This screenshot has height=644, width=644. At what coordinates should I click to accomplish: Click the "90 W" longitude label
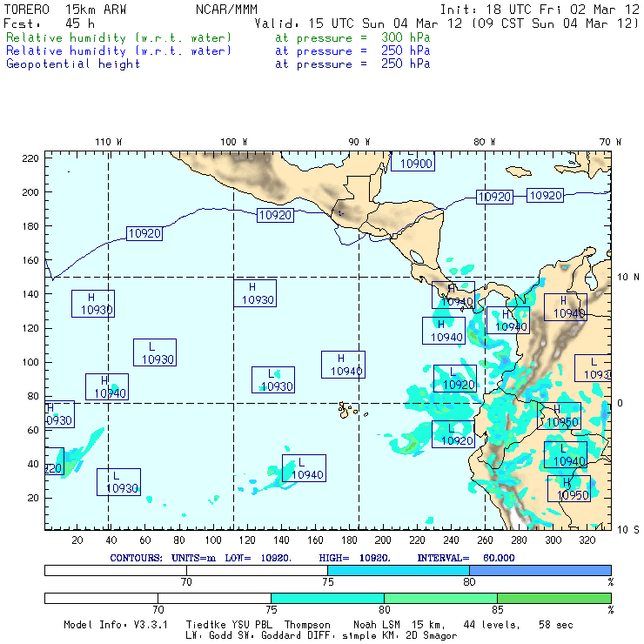click(x=359, y=142)
